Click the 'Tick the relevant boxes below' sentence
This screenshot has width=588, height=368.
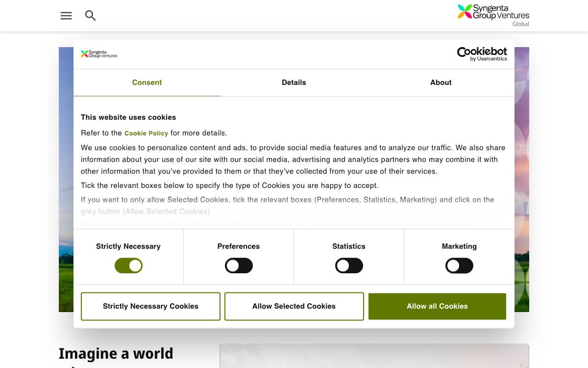[230, 185]
